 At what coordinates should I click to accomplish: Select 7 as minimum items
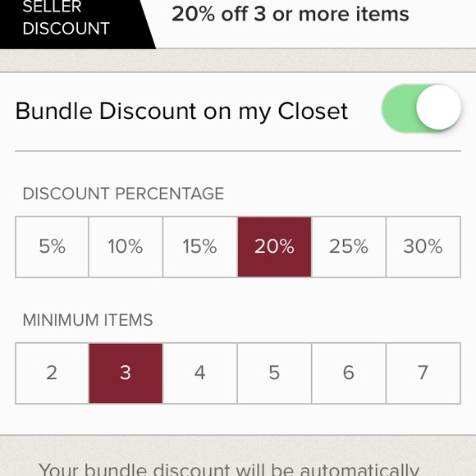point(423,373)
